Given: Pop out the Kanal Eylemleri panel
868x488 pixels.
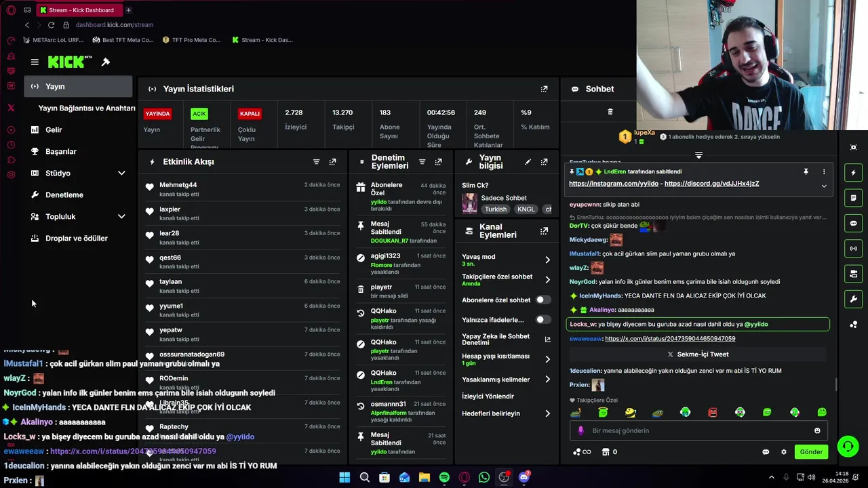Looking at the screenshot, I should coord(544,231).
